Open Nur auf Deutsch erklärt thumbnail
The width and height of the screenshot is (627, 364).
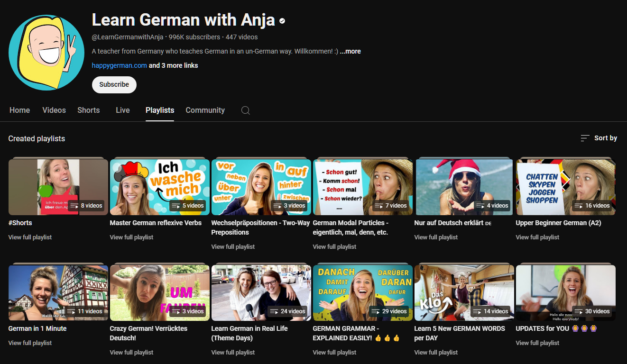point(464,187)
